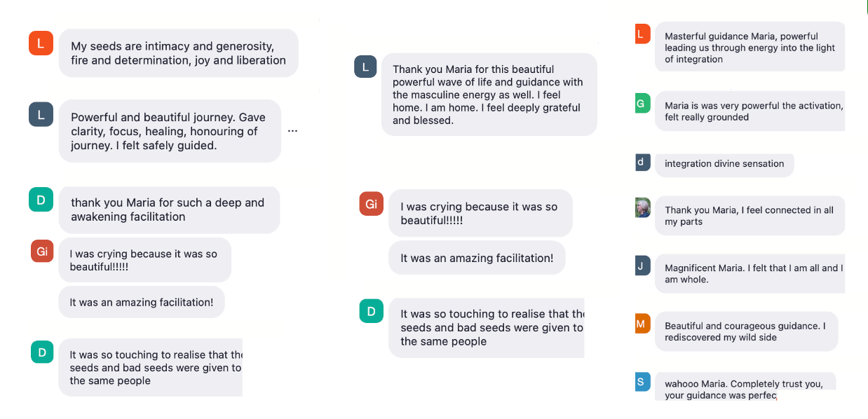Click the "Beautiful and courageous guidance" message

tap(745, 331)
